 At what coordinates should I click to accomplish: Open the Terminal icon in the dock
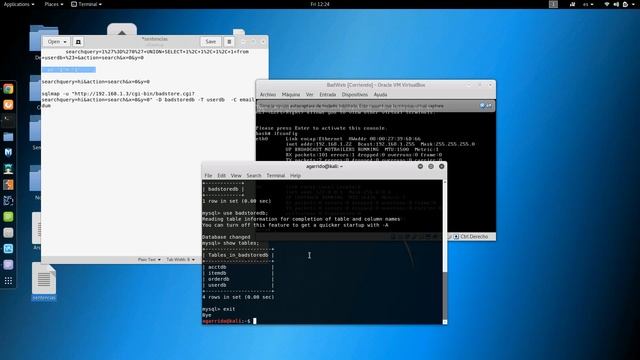click(8, 121)
